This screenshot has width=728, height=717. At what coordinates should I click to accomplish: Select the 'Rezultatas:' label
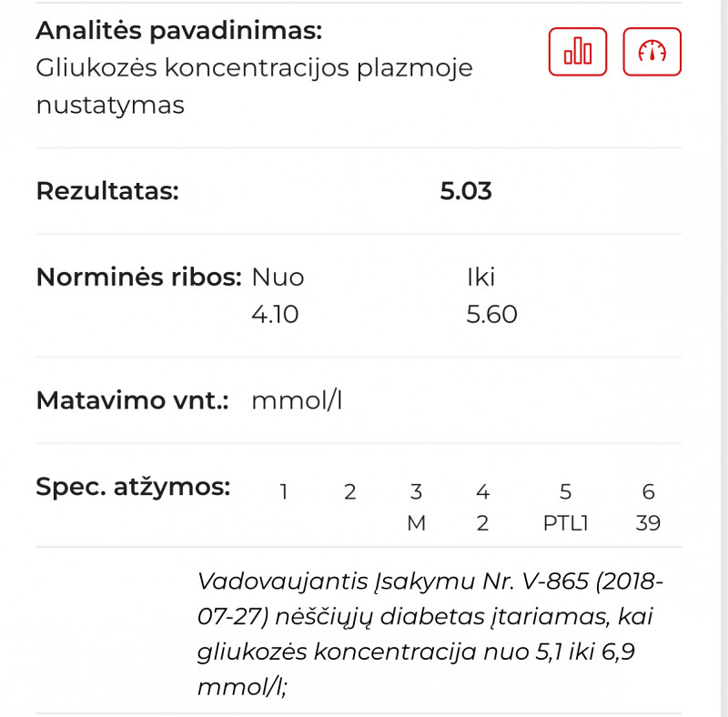point(107,191)
